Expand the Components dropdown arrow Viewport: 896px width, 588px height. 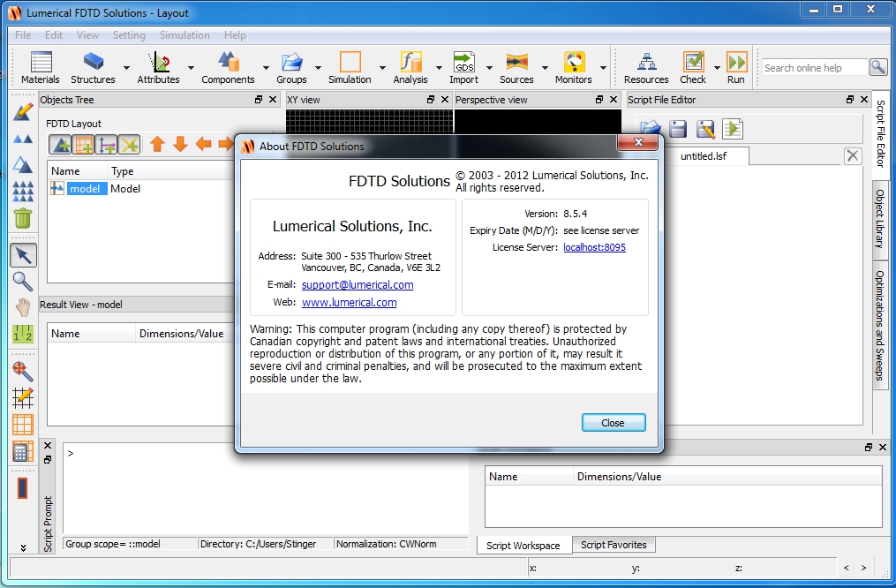[x=266, y=67]
